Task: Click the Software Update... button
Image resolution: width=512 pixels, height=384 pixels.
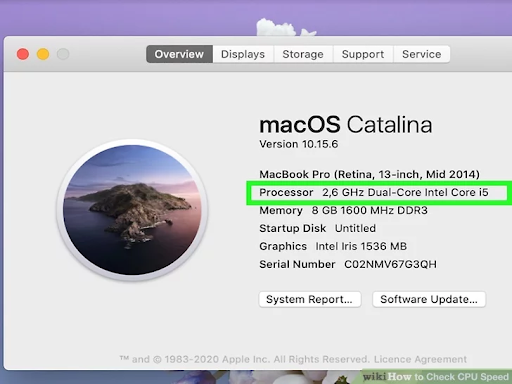Action: pos(429,299)
